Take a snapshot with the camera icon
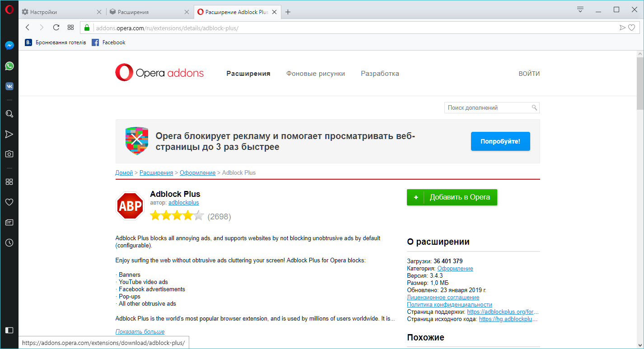 click(9, 154)
